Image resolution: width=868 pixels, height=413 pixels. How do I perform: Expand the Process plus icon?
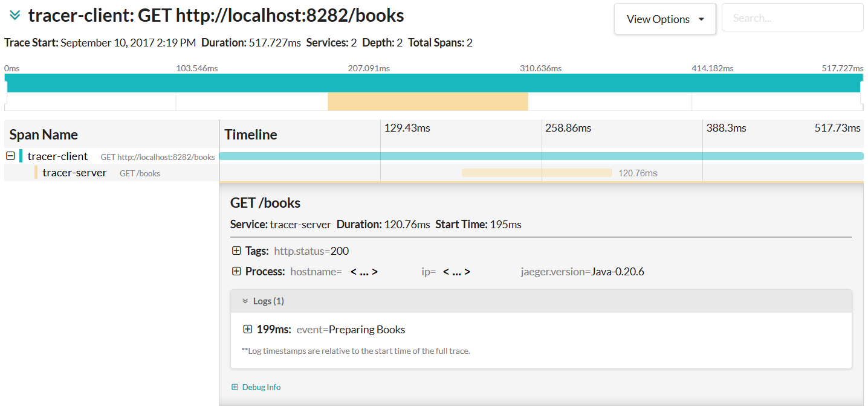tap(236, 272)
